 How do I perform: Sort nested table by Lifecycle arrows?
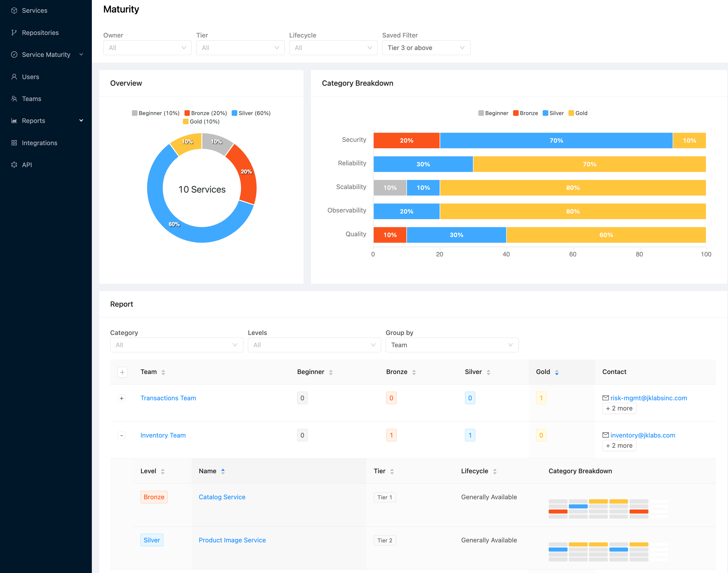pos(495,471)
